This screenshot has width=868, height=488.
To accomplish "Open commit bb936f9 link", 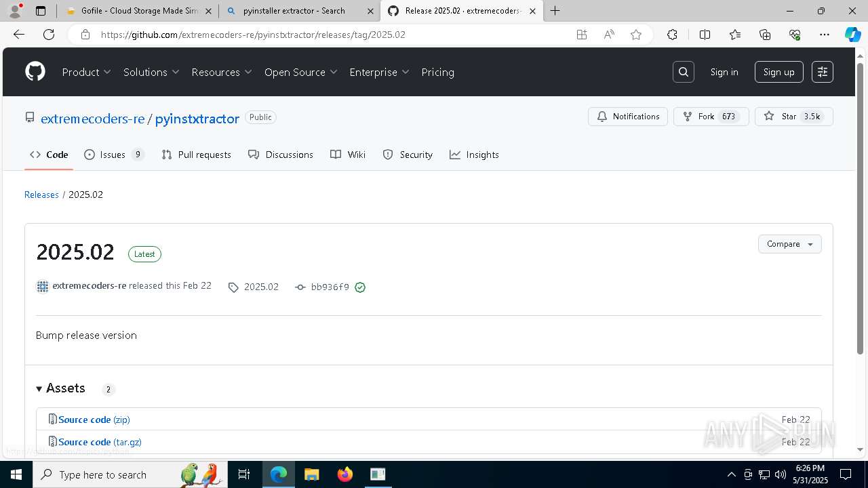I will [x=330, y=287].
